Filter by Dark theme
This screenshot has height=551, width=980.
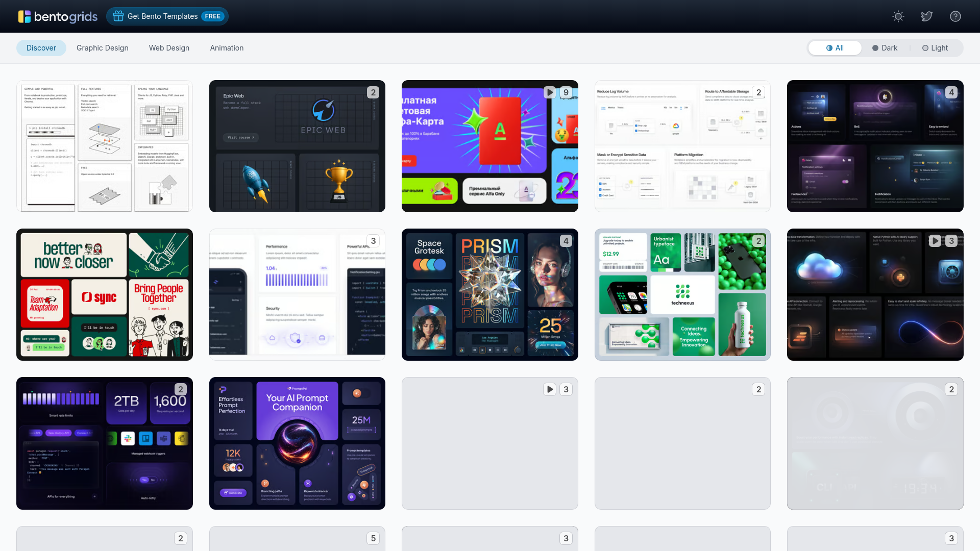click(x=885, y=48)
